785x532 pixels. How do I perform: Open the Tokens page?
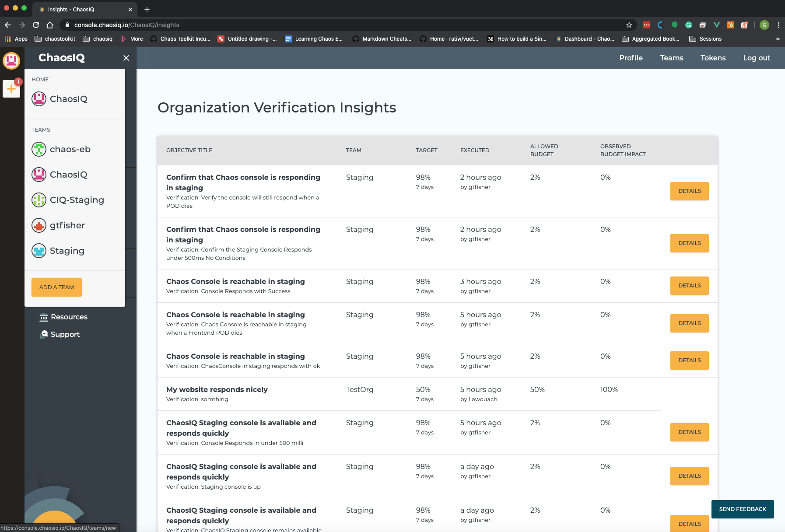coord(713,58)
